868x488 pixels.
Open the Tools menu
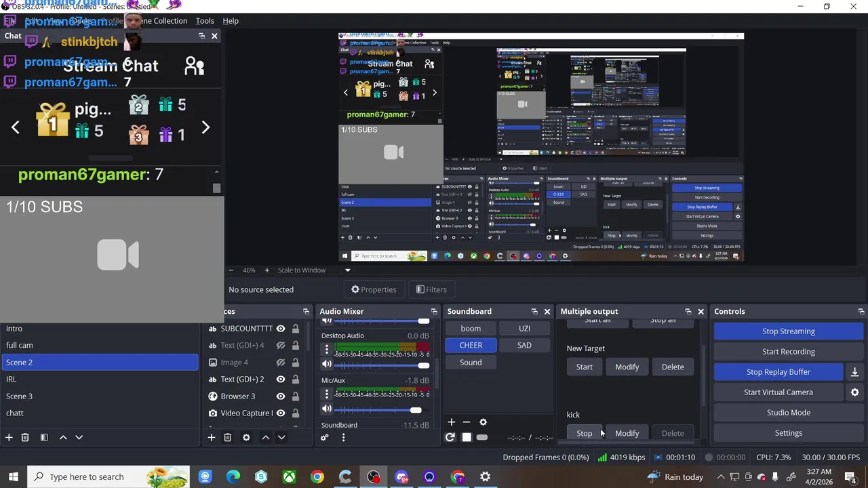tap(205, 21)
